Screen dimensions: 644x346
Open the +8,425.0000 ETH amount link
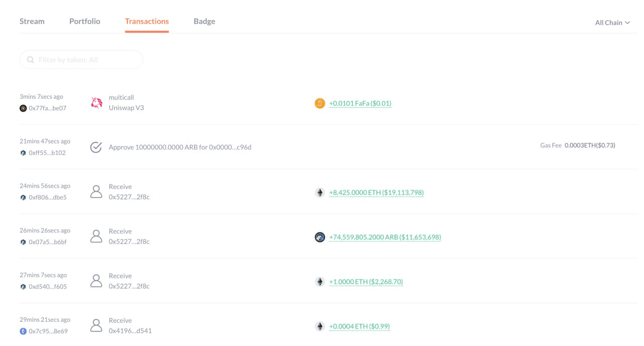376,192
